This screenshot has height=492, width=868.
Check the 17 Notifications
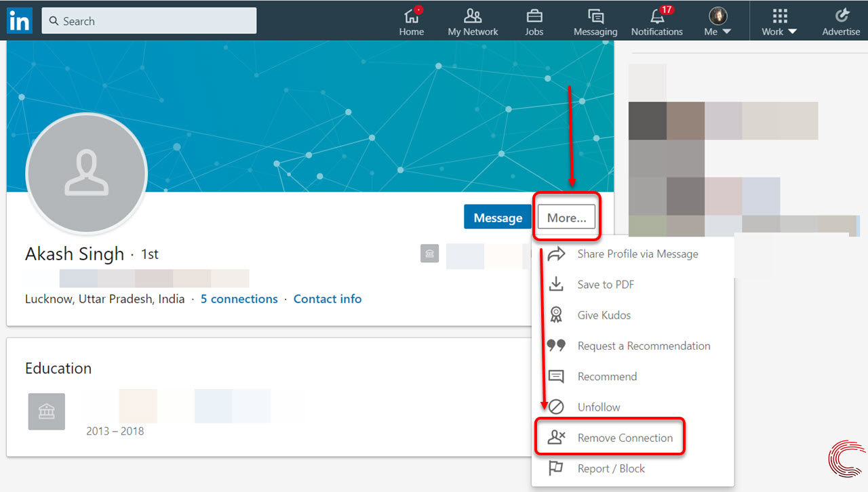(656, 20)
